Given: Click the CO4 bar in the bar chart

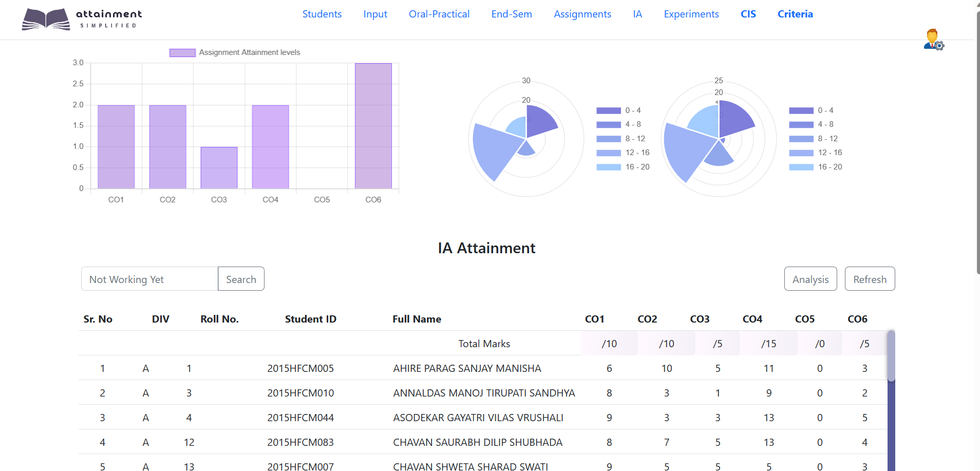Looking at the screenshot, I should [270, 147].
